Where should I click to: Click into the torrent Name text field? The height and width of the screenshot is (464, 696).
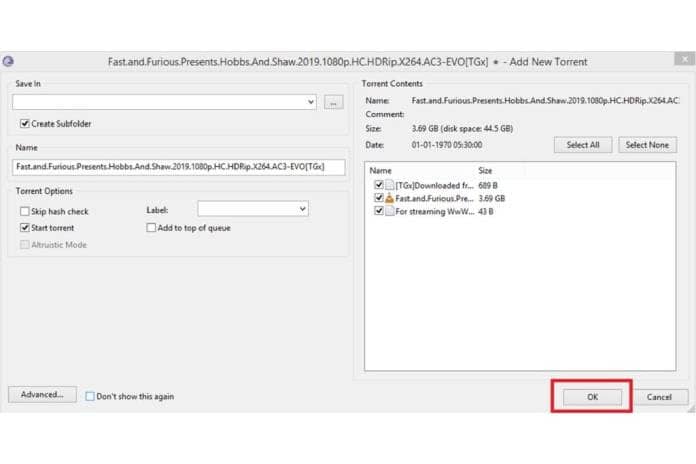click(178, 167)
